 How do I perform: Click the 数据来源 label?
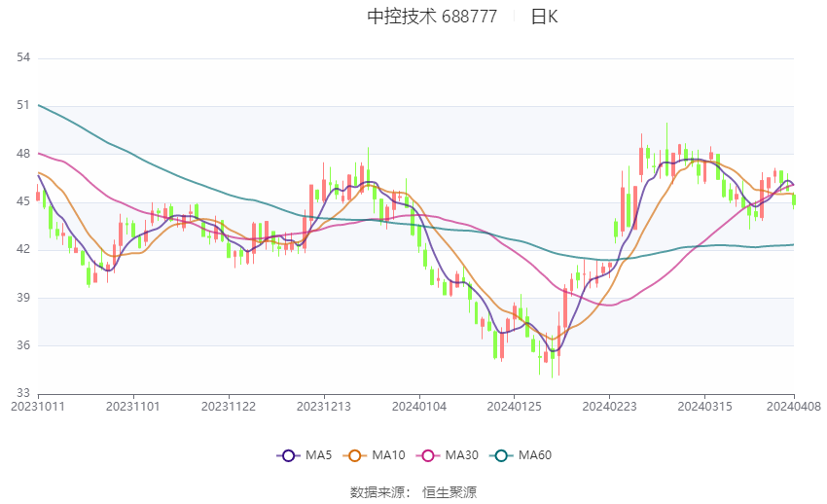point(377,492)
